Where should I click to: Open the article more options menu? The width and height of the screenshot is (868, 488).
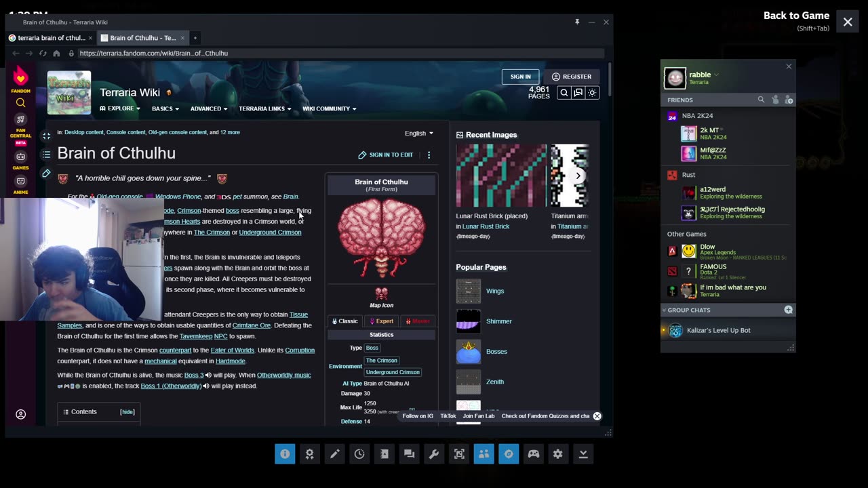(429, 155)
